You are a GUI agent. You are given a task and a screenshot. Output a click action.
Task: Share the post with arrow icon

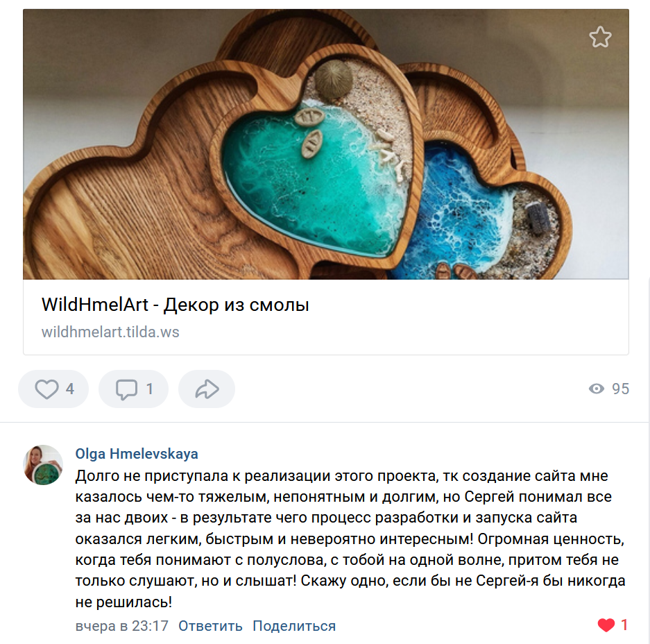(x=207, y=389)
